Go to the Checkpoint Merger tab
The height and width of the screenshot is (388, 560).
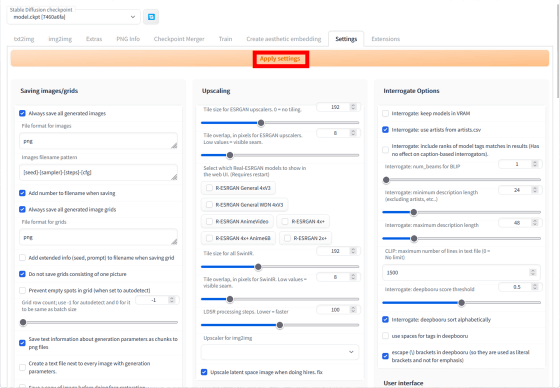pyautogui.click(x=179, y=39)
